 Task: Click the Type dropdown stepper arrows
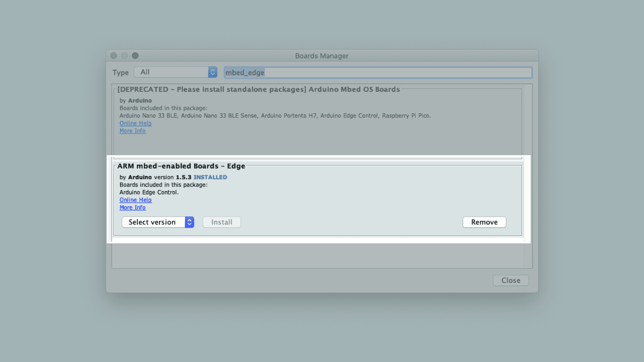point(212,72)
